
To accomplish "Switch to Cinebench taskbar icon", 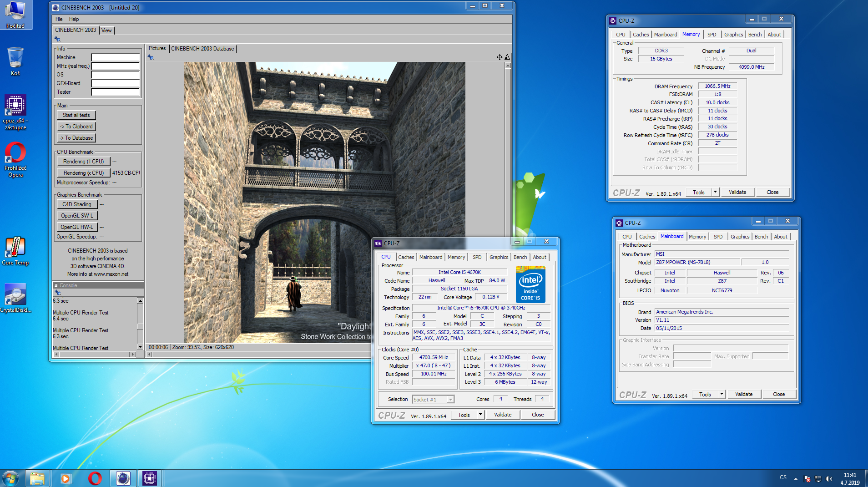I will (x=123, y=478).
